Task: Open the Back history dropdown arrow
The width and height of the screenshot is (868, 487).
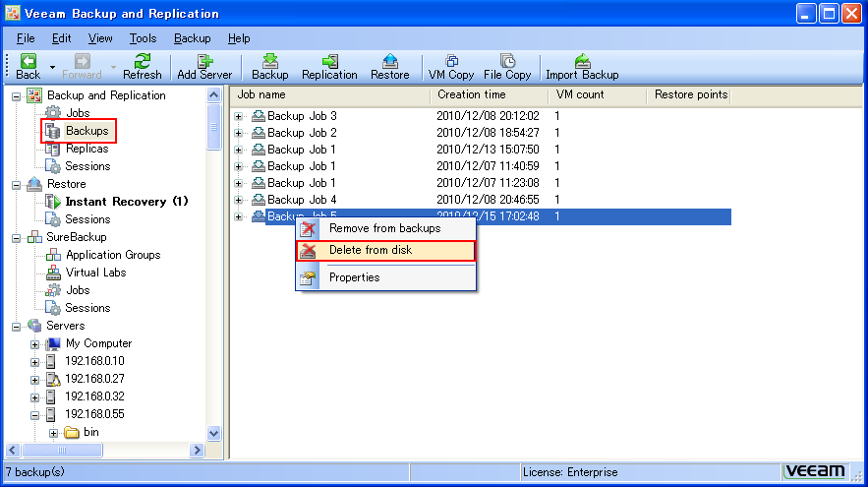Action: [52, 67]
